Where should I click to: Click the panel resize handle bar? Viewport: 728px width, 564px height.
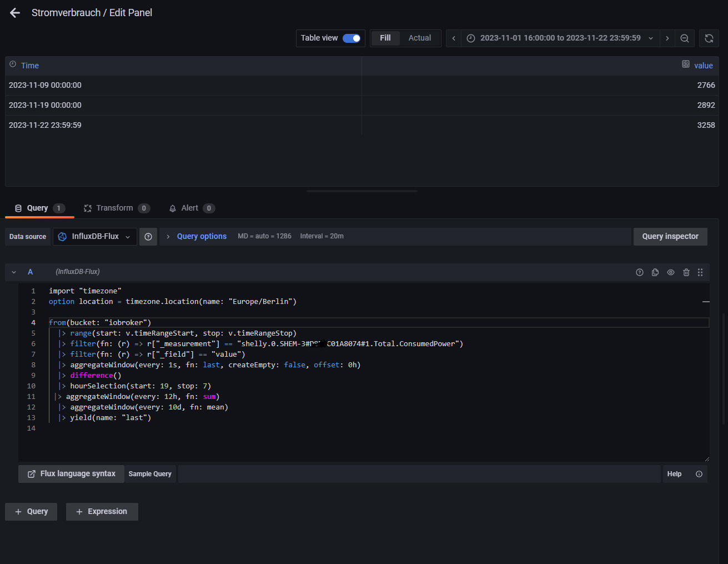pos(362,191)
